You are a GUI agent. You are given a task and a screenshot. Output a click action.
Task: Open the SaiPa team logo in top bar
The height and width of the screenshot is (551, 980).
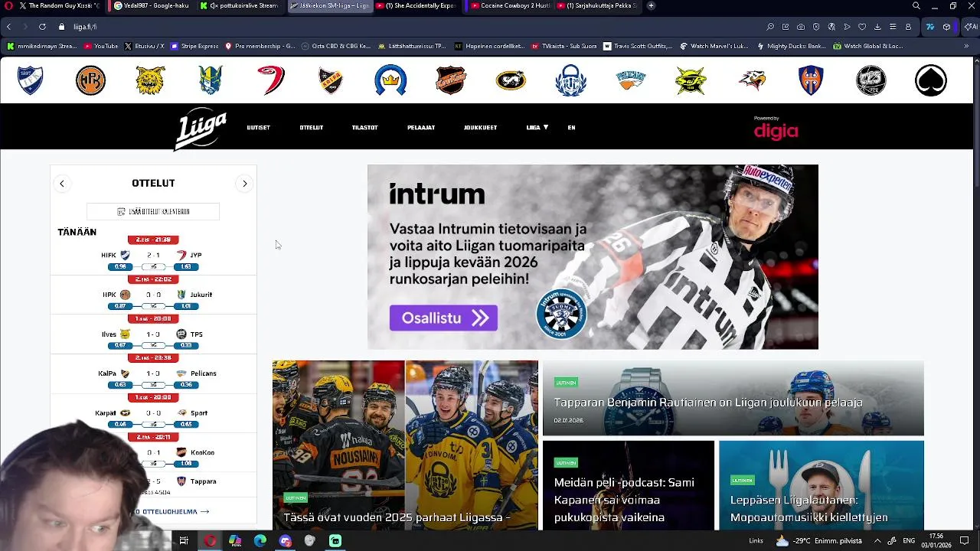691,80
